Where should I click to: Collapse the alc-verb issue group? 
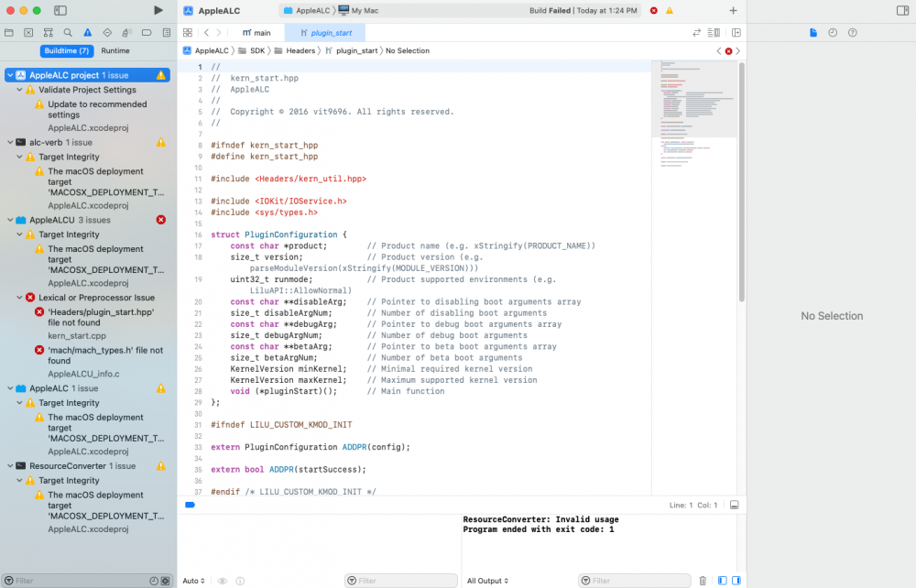tap(10, 143)
